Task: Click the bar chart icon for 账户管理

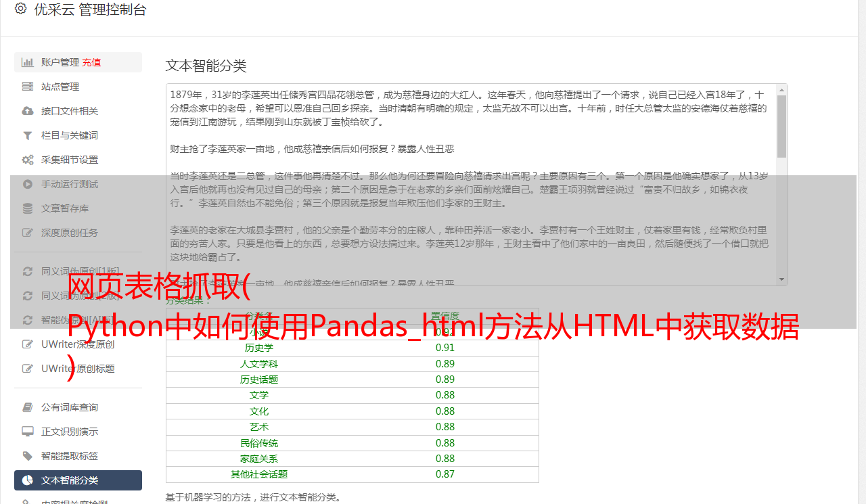Action: [27, 62]
